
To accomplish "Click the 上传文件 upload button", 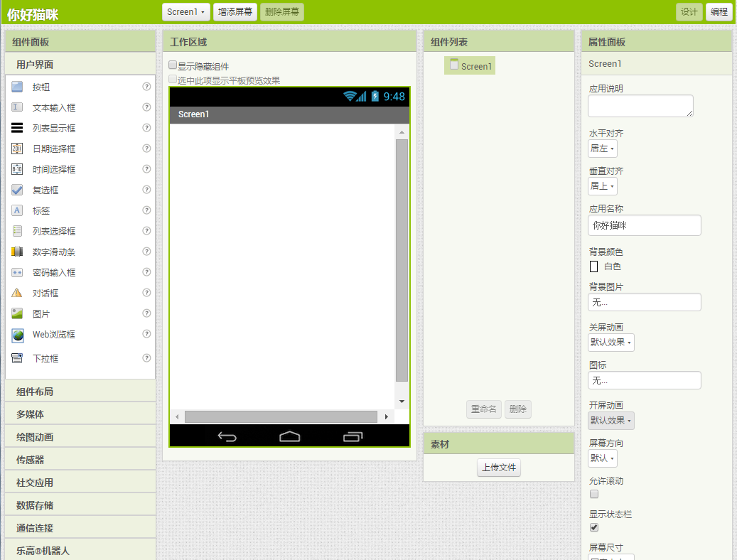I will [x=498, y=468].
